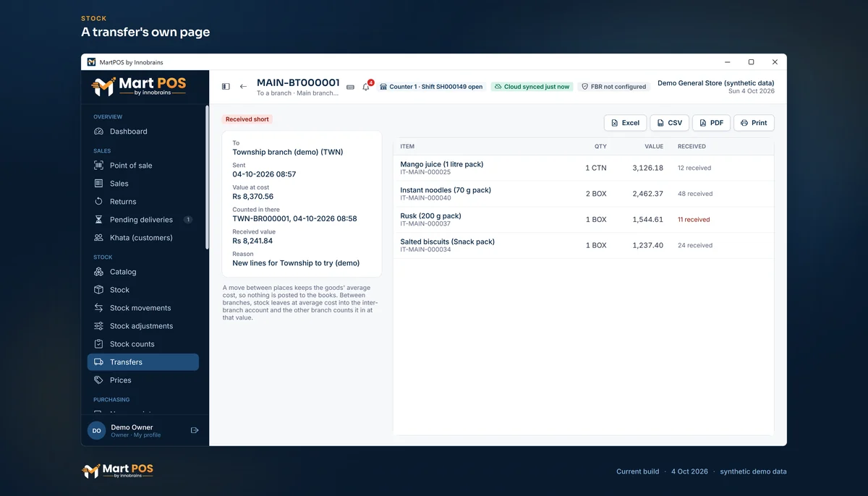Export the transfer to Excel

(x=626, y=123)
